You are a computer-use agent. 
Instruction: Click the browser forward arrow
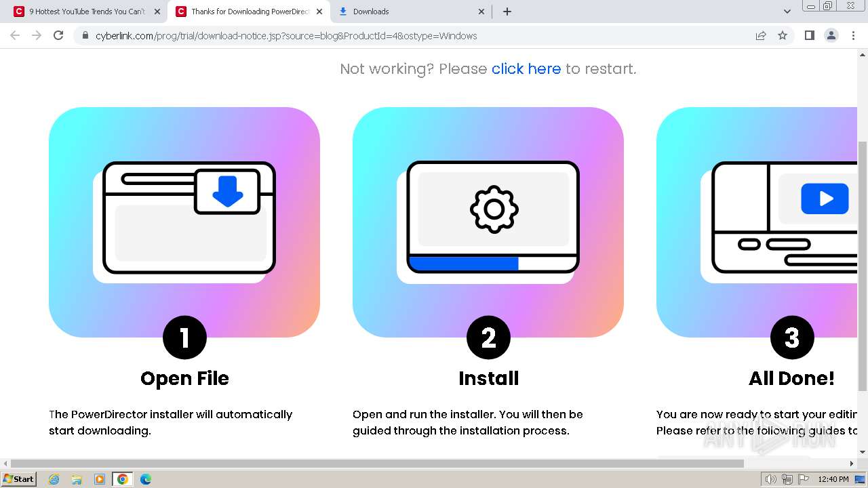pos(37,35)
